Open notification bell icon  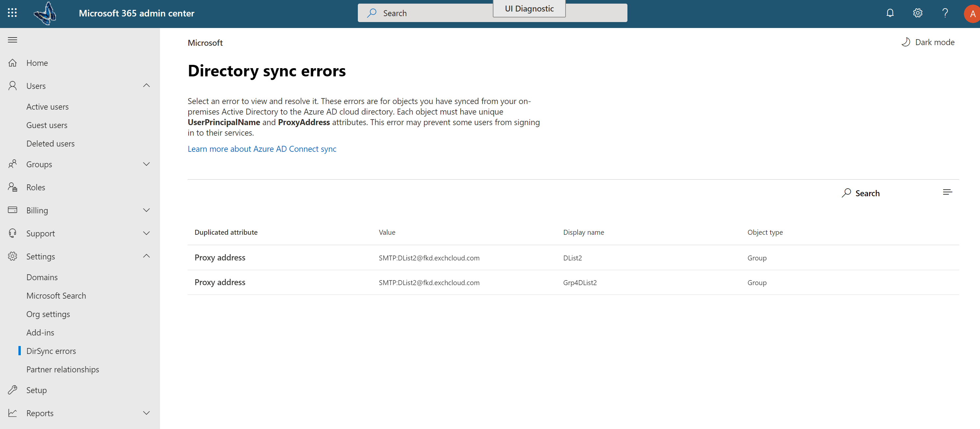[890, 13]
